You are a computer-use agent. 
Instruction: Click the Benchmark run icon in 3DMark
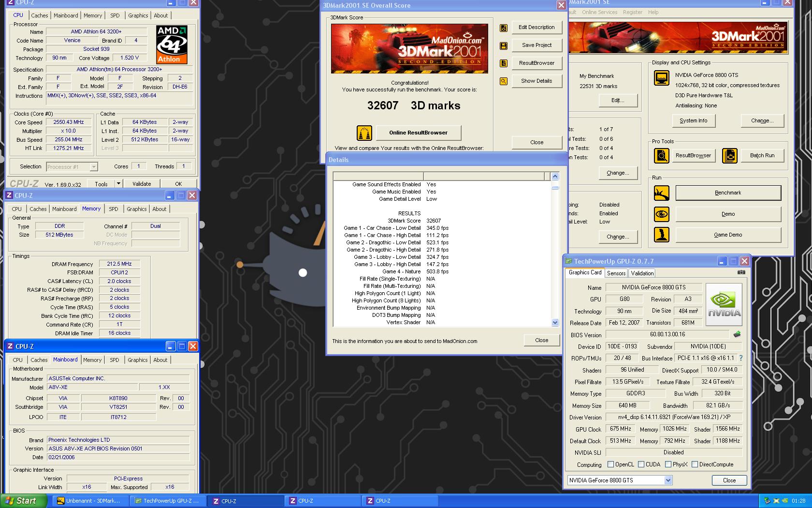pyautogui.click(x=662, y=193)
